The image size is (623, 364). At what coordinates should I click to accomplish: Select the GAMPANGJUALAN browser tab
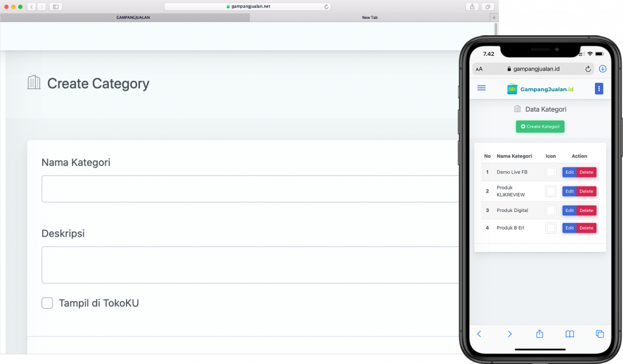click(133, 18)
